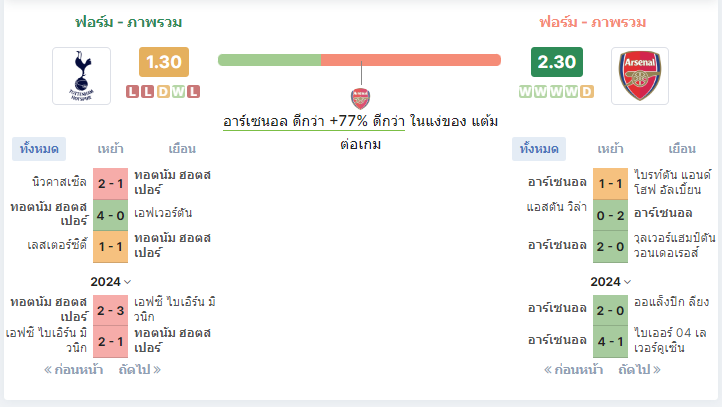Click the first L result icon for Tottenham

(133, 92)
